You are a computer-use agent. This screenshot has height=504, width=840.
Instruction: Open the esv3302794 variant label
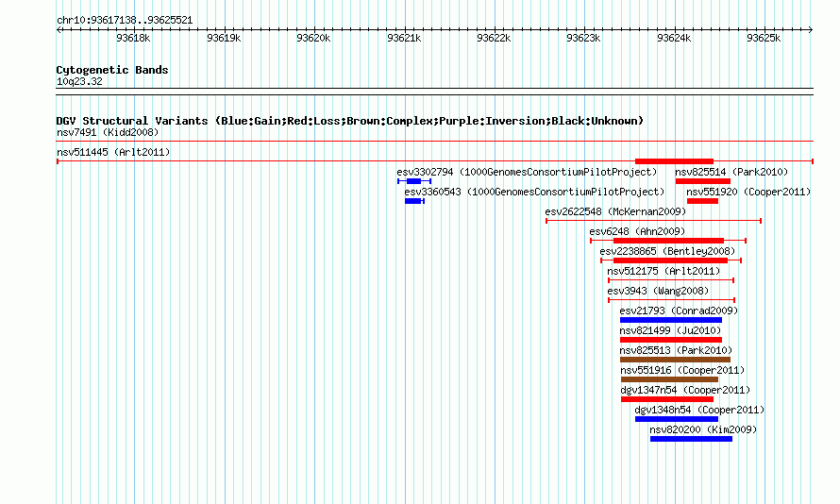[527, 172]
